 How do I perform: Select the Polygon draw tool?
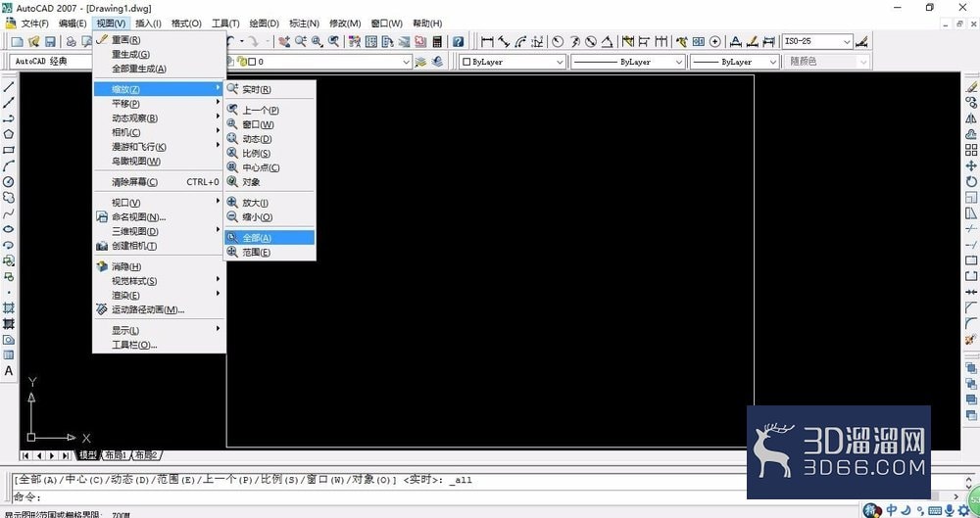(8, 134)
